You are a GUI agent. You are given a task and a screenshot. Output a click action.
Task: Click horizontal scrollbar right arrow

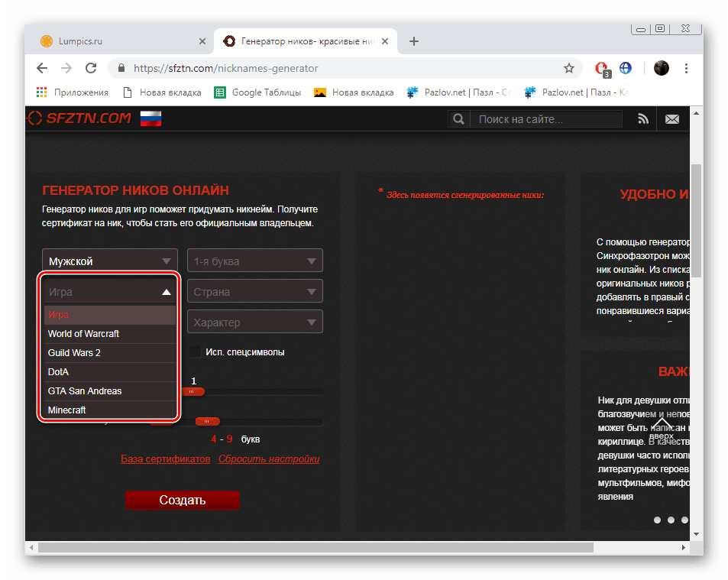[x=684, y=547]
